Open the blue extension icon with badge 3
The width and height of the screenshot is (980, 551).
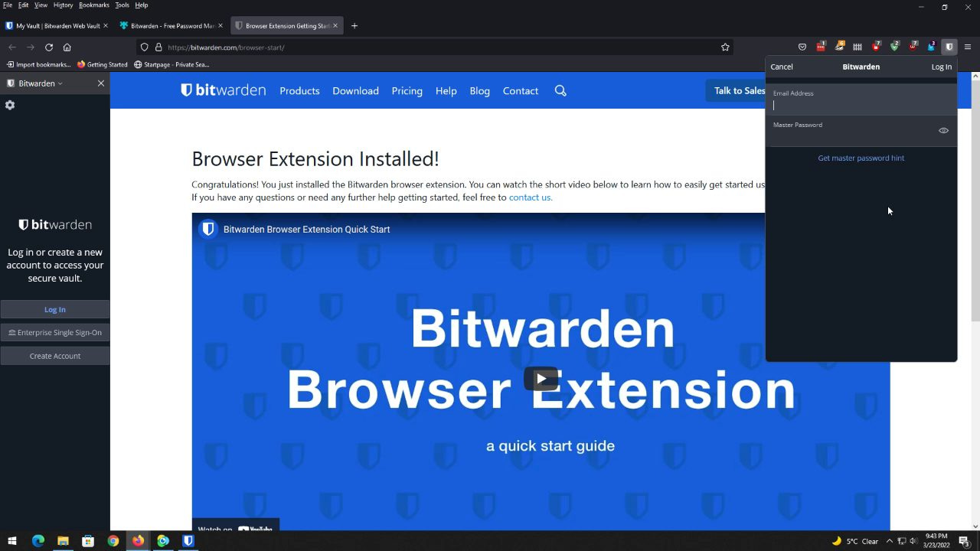pos(931,47)
